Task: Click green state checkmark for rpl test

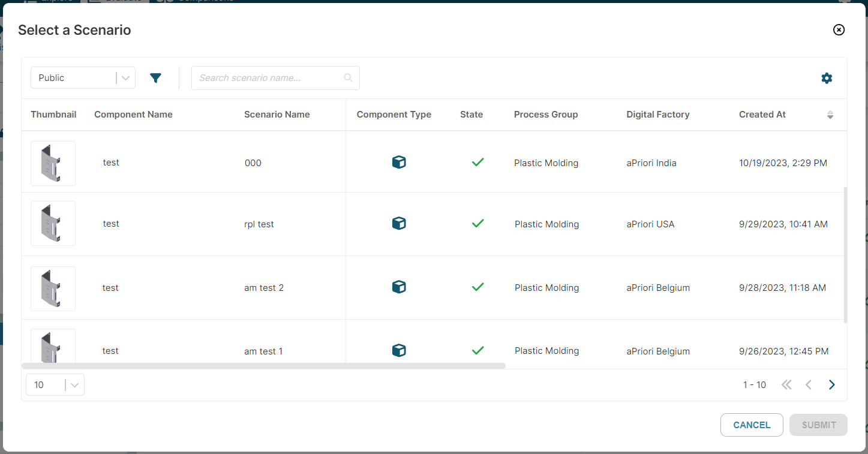Action: (477, 223)
